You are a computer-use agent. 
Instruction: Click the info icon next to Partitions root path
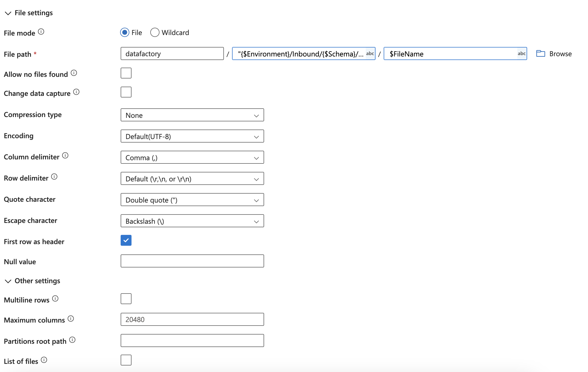72,340
